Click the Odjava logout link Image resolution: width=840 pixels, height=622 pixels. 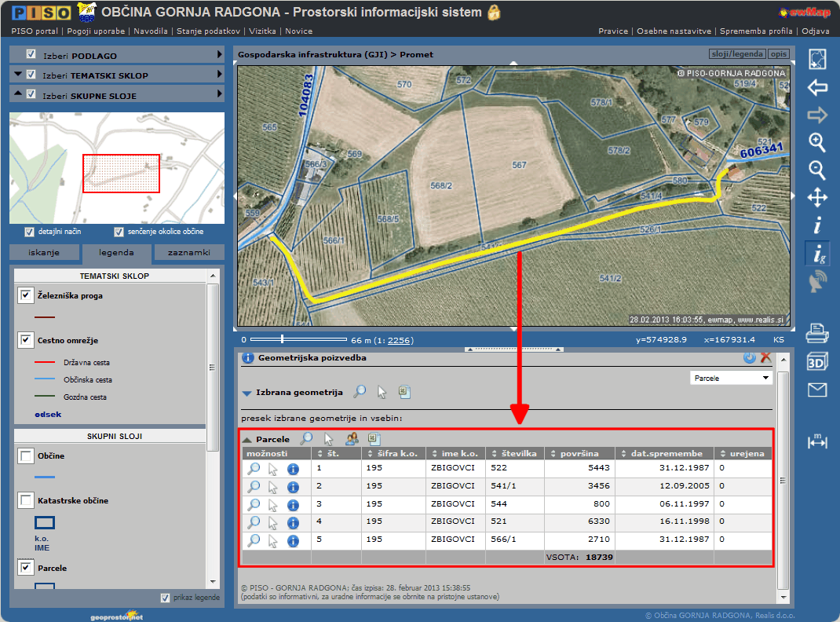tap(816, 31)
